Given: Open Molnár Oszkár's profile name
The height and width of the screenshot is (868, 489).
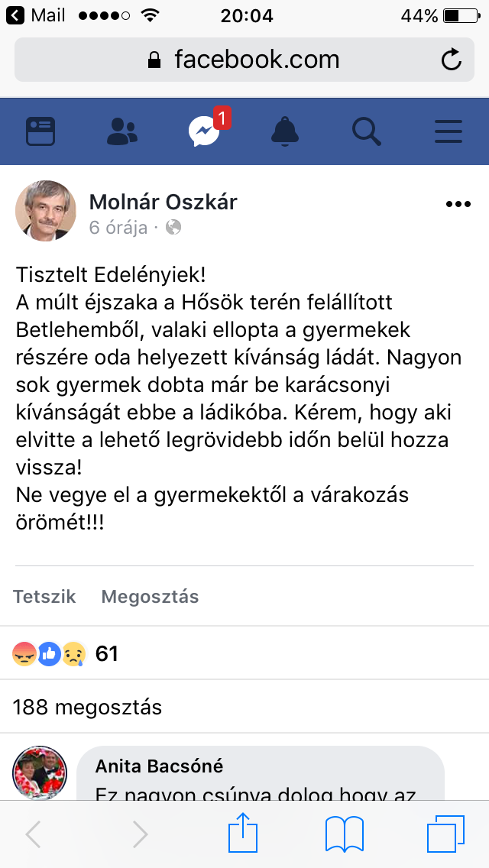Looking at the screenshot, I should coord(163,202).
